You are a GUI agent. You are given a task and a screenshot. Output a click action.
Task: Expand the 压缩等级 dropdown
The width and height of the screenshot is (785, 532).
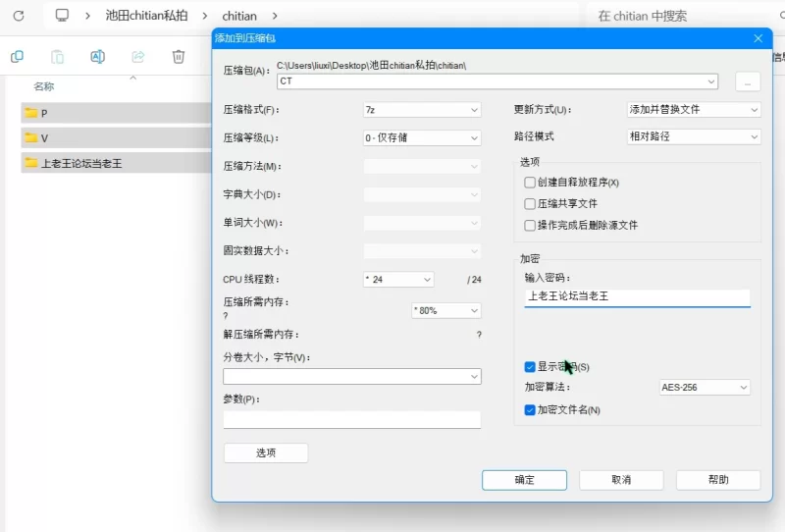pos(422,138)
